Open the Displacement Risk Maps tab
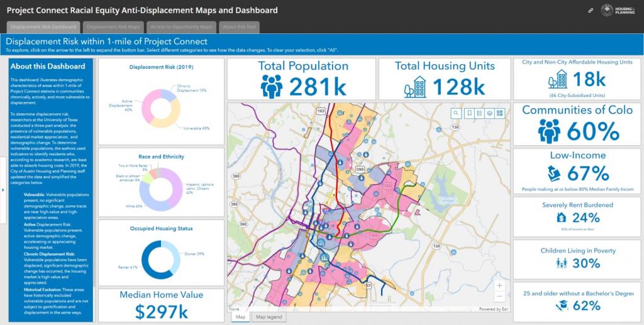Viewport: 644px width, 325px height. tap(113, 27)
